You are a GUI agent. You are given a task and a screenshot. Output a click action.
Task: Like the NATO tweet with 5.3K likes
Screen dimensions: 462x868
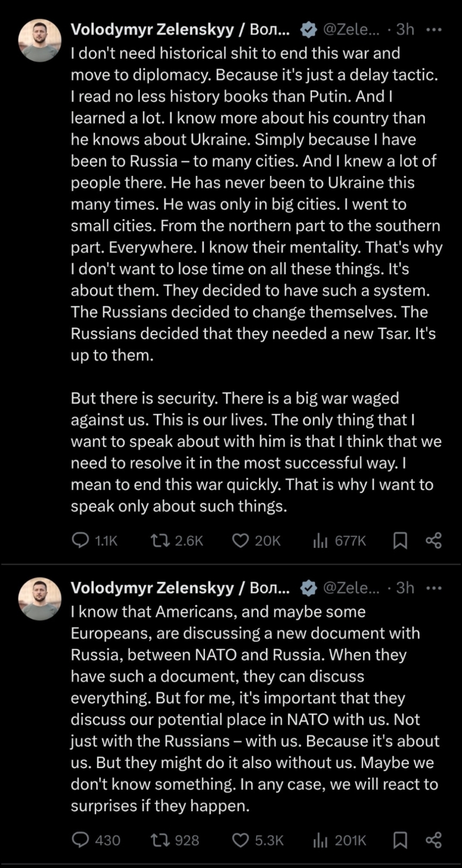tap(241, 840)
